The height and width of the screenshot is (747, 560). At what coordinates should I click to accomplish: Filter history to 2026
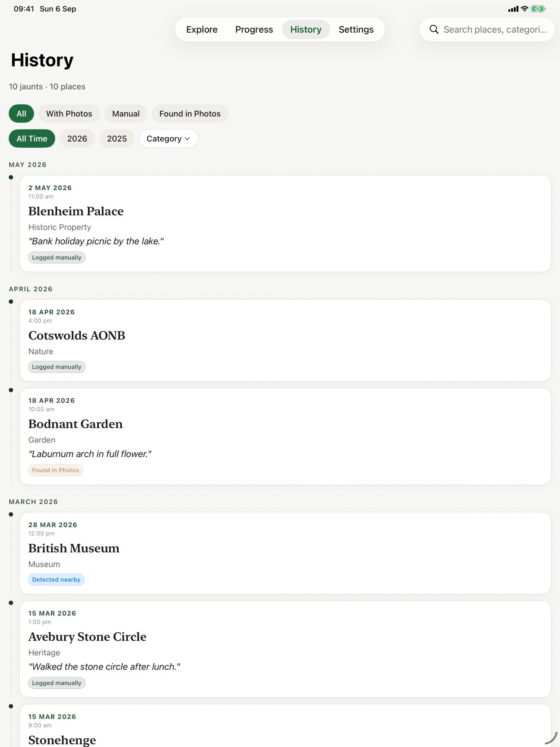77,139
